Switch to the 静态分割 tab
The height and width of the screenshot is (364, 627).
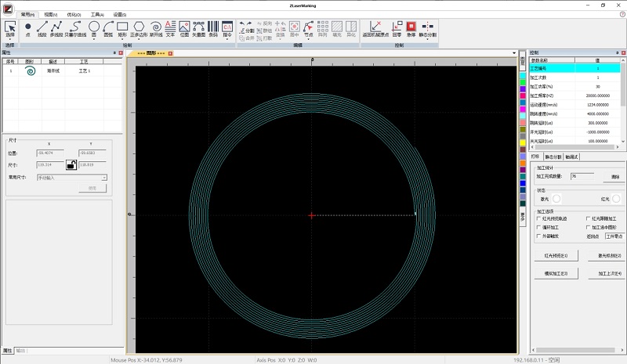tap(553, 157)
